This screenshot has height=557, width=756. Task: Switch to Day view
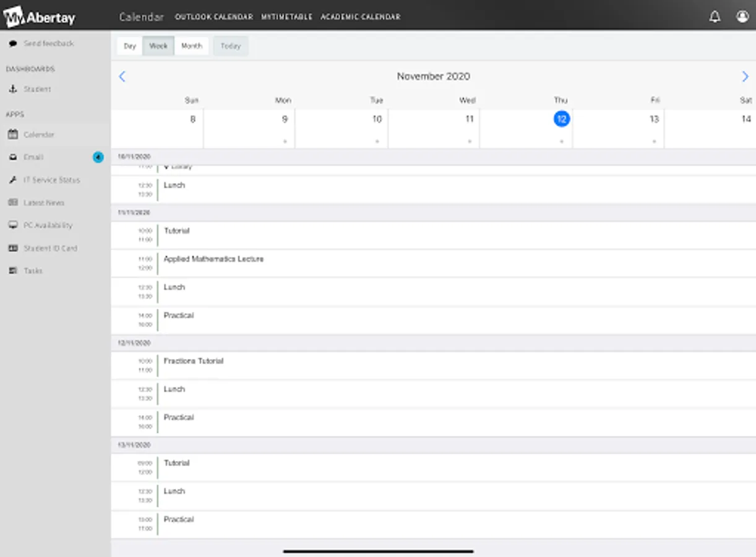click(130, 46)
